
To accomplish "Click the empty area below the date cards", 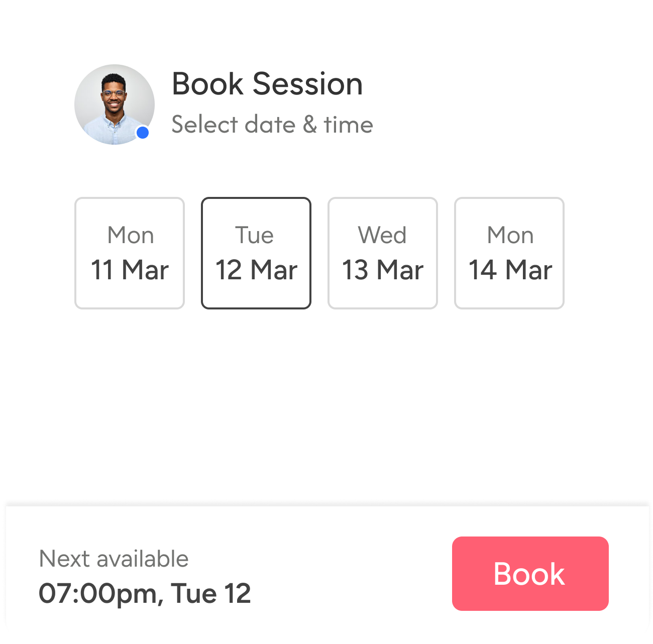I will (x=326, y=402).
